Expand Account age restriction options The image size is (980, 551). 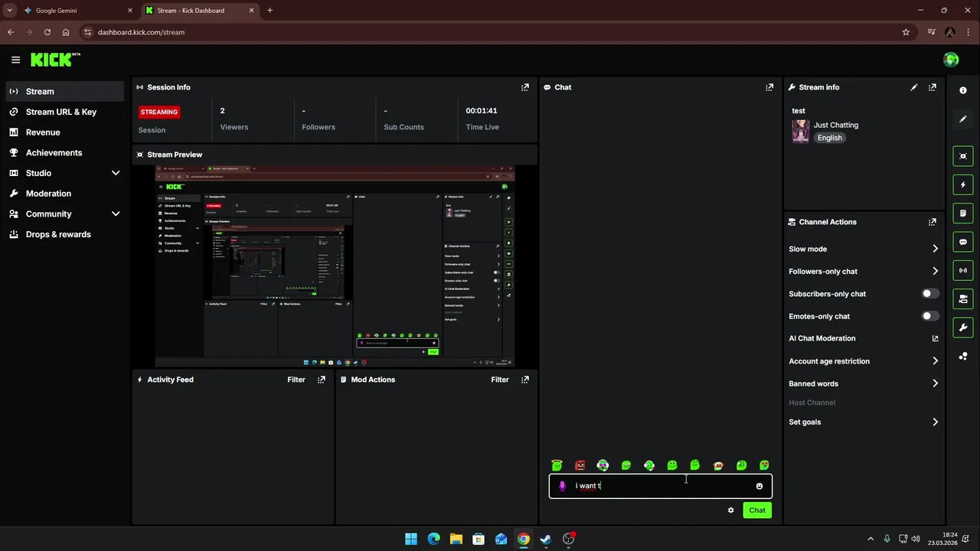point(935,361)
